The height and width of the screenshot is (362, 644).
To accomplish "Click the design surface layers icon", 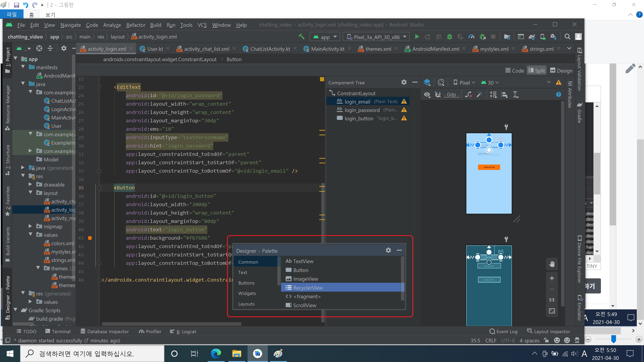I will point(427,82).
